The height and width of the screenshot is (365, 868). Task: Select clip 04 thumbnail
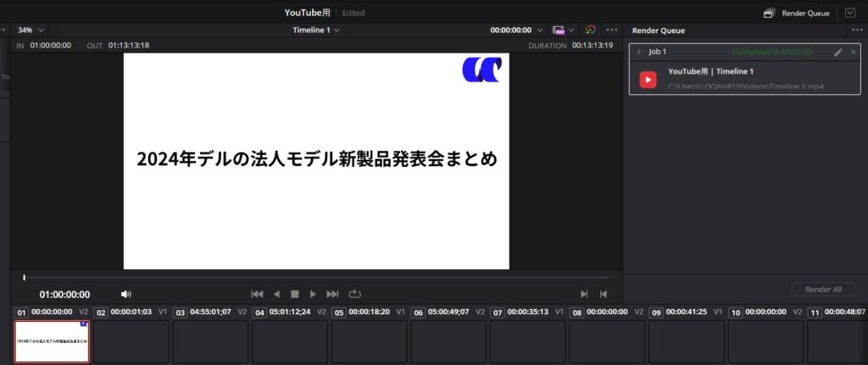[x=290, y=341]
